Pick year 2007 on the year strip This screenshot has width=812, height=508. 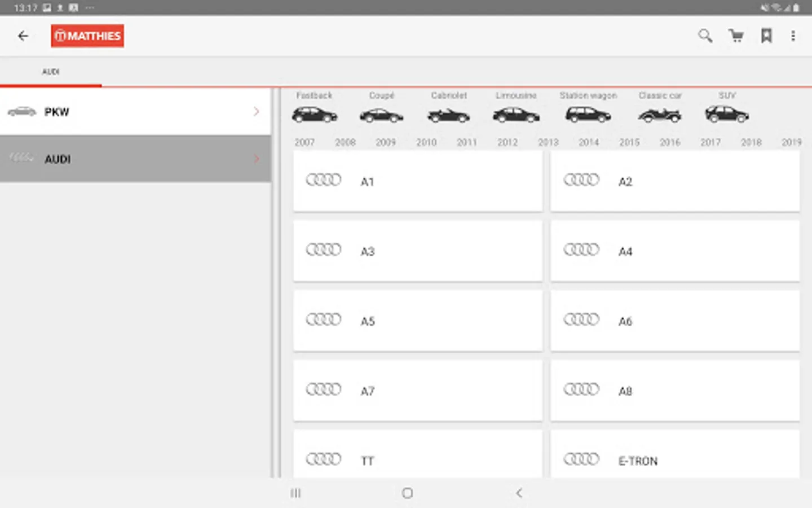[304, 142]
